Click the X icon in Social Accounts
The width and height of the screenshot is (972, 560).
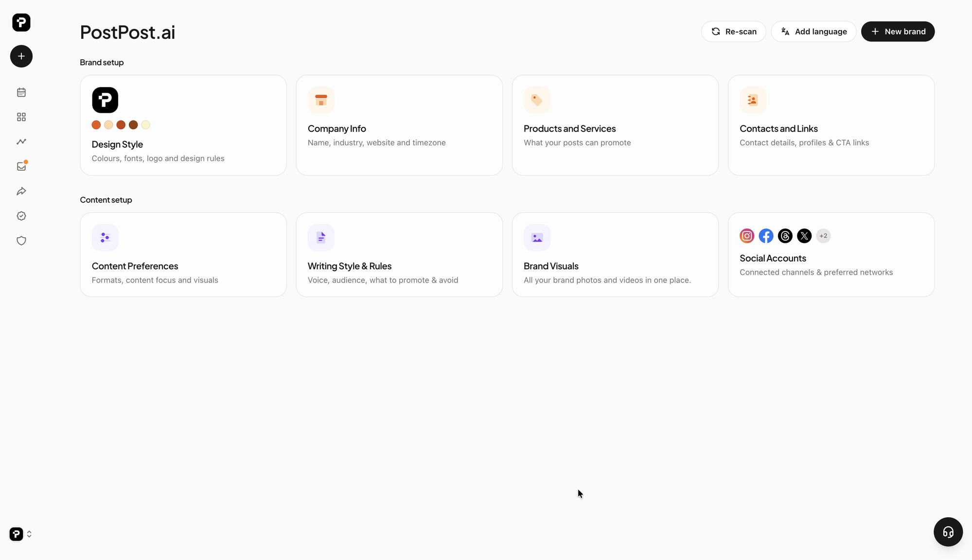coord(804,236)
